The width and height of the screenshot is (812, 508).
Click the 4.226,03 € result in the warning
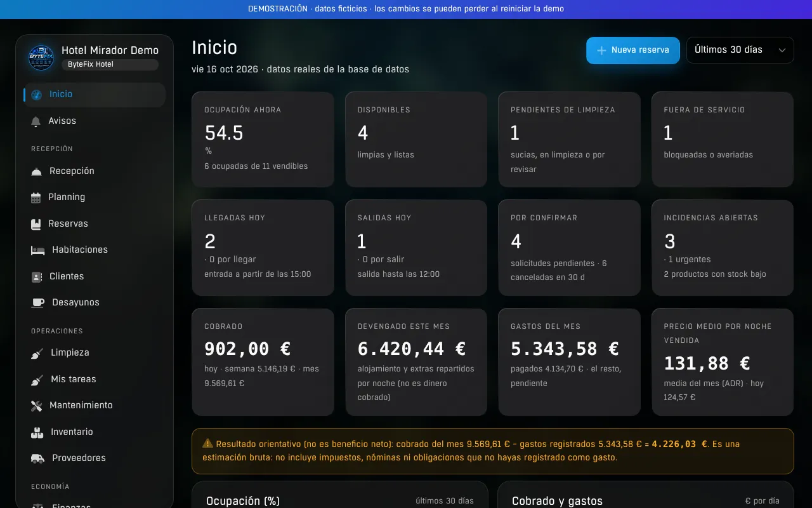point(679,444)
